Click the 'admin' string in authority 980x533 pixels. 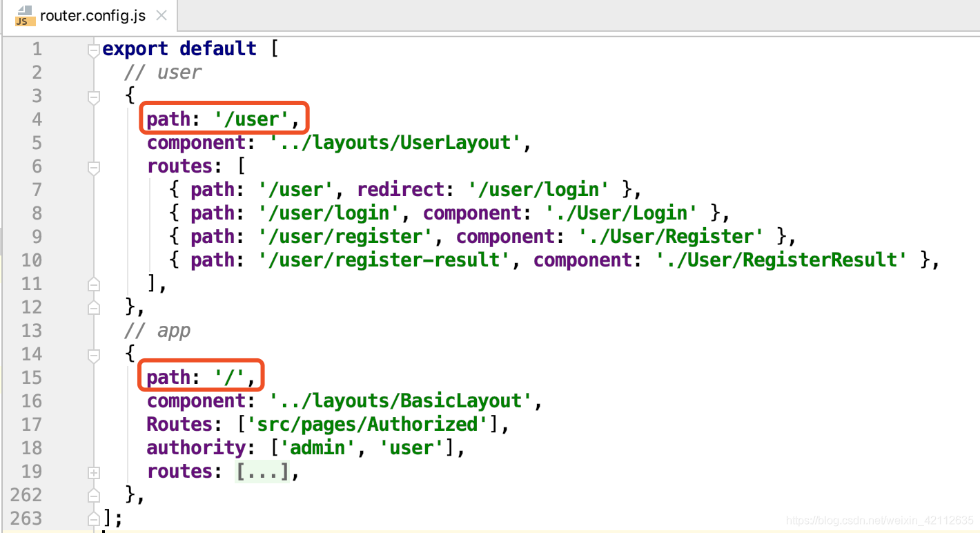[x=318, y=448]
